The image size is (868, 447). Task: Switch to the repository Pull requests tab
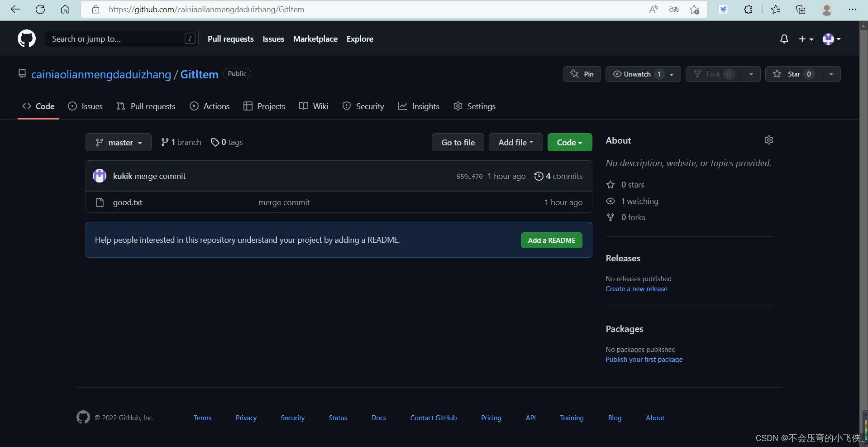click(146, 106)
